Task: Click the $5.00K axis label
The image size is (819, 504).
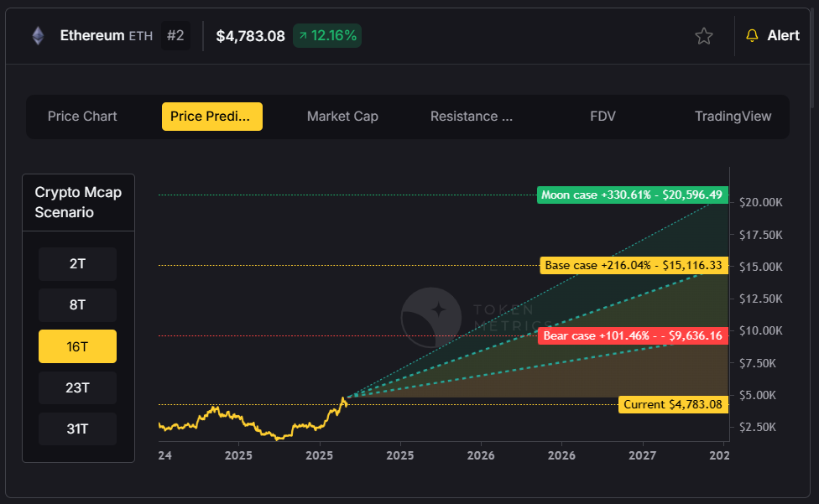Action: [x=758, y=395]
